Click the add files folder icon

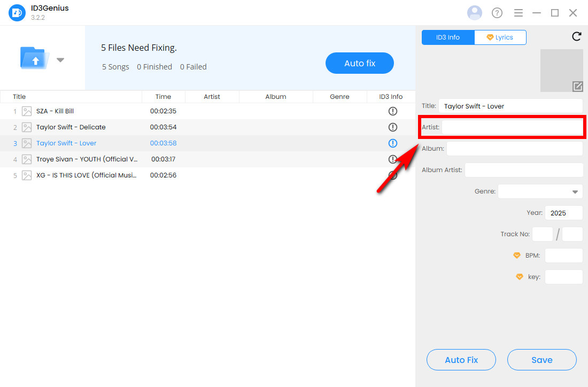tap(35, 58)
